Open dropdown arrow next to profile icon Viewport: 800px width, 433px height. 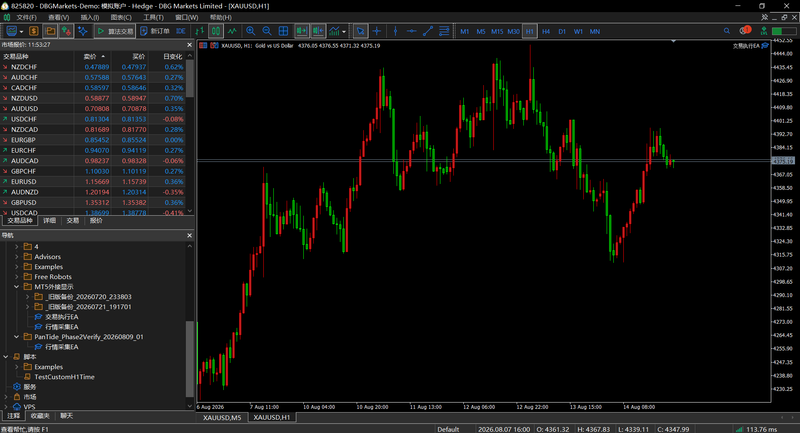[x=21, y=32]
